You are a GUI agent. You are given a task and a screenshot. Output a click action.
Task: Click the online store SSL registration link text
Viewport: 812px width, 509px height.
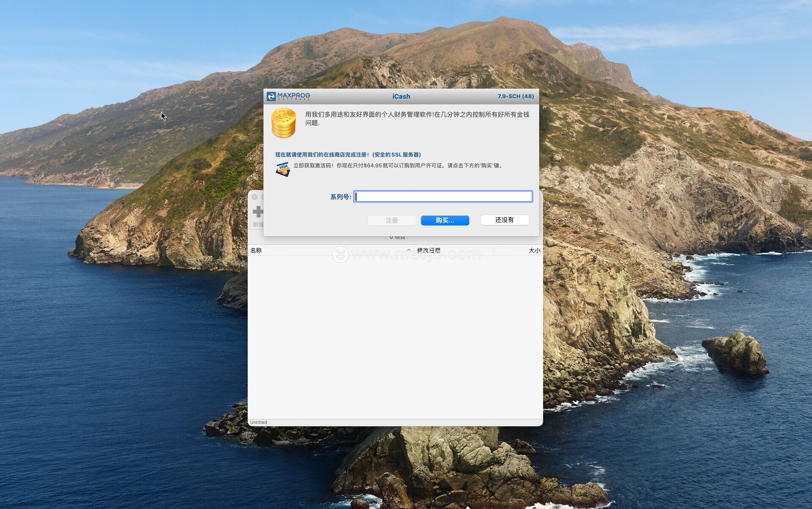pyautogui.click(x=348, y=155)
